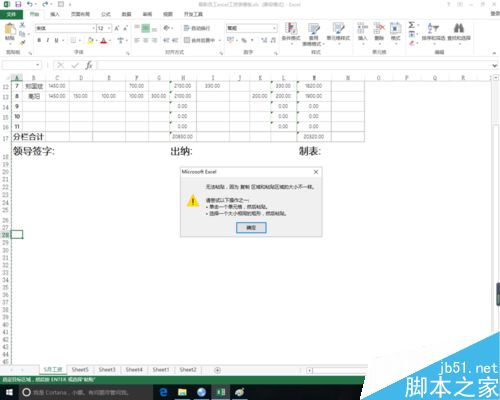
Task: Click the sign in (登录) link
Action: [x=495, y=13]
